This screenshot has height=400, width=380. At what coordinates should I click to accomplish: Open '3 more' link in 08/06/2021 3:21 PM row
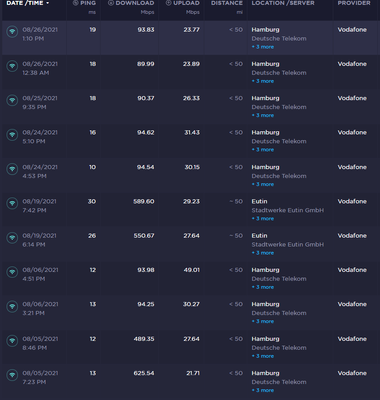click(263, 321)
